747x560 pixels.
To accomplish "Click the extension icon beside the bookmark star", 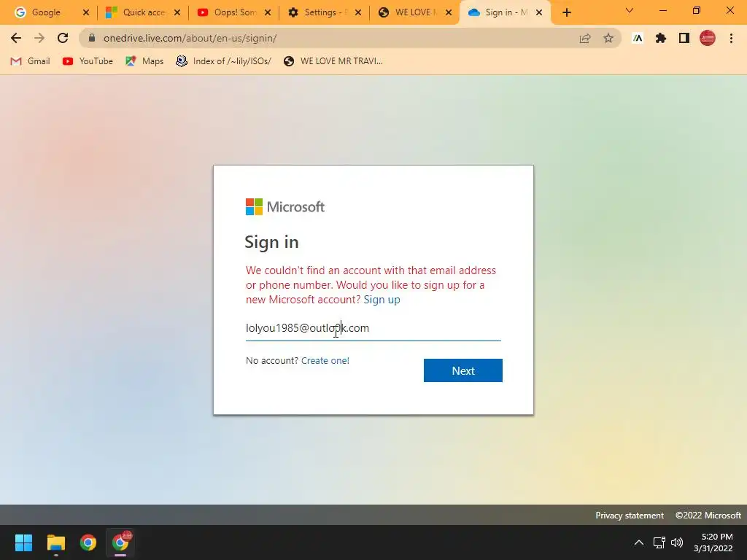I will pos(638,38).
